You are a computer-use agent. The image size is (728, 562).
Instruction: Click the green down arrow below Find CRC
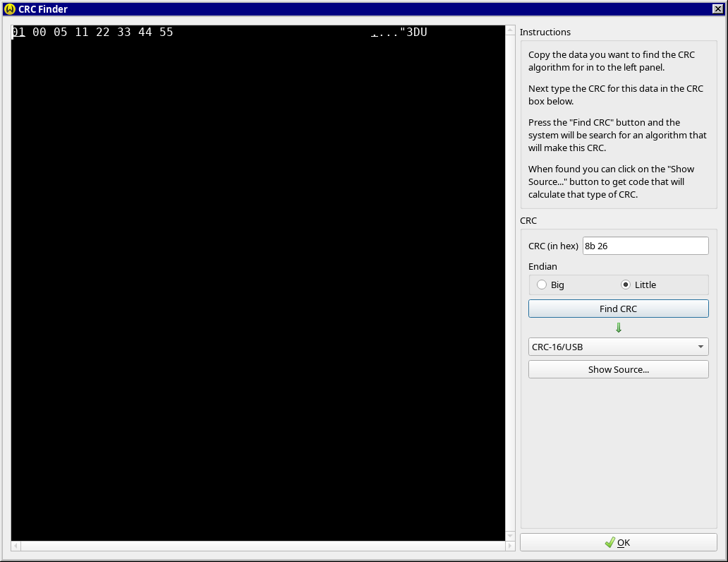click(619, 328)
